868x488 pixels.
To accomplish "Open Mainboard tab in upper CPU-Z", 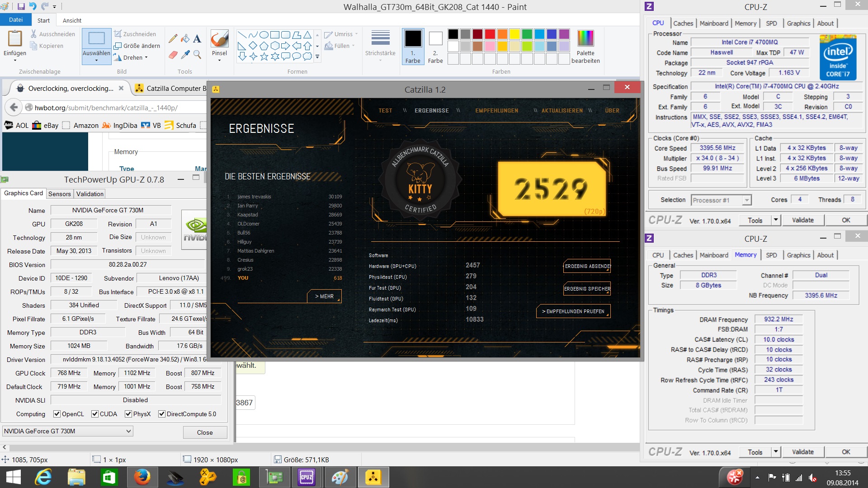I will [x=714, y=23].
